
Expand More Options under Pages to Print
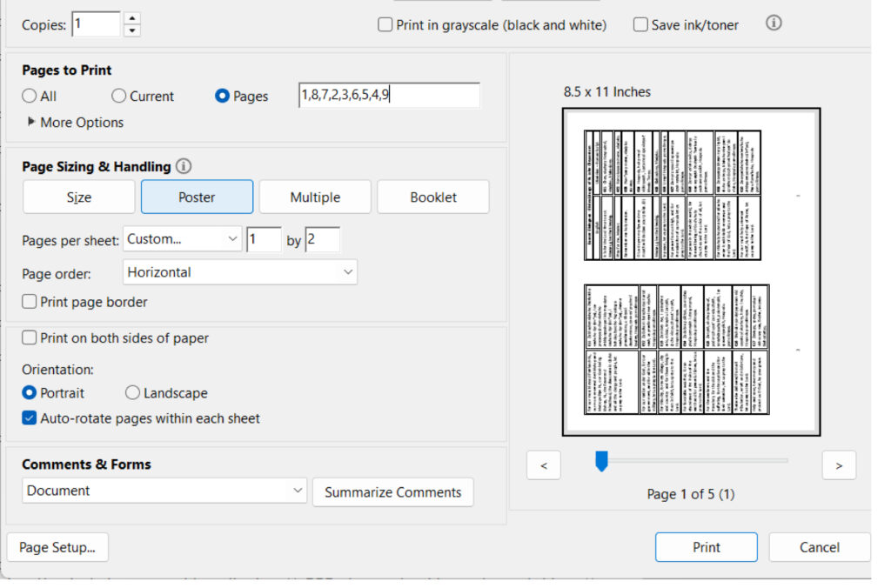[x=32, y=123]
